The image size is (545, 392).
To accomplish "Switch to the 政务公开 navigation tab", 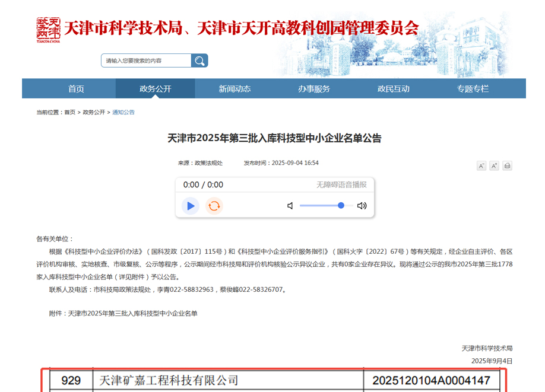I will point(157,88).
